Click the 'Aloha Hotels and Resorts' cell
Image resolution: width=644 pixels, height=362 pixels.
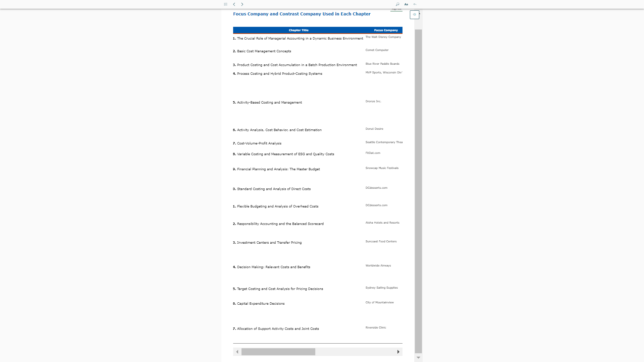[382, 223]
